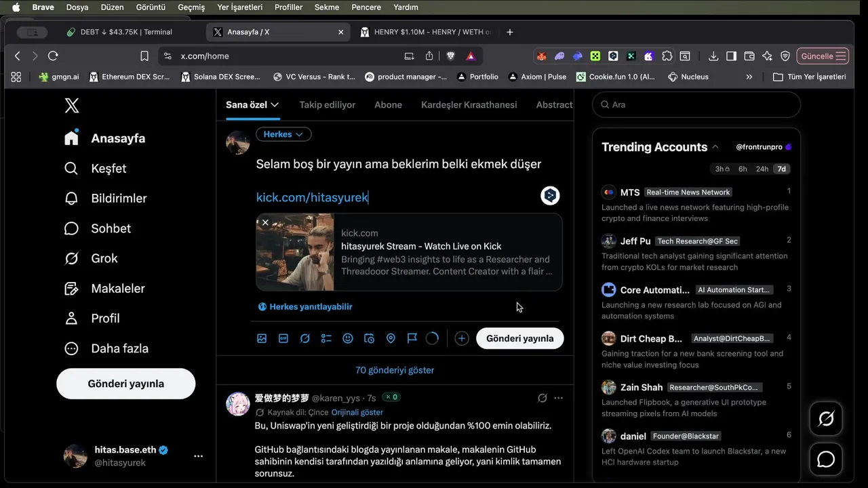The image size is (868, 488).
Task: Schedule the post with calendar icon
Action: (x=369, y=338)
